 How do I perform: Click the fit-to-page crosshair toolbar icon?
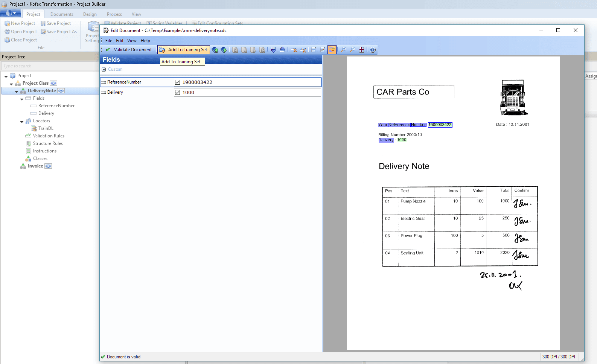pyautogui.click(x=362, y=50)
